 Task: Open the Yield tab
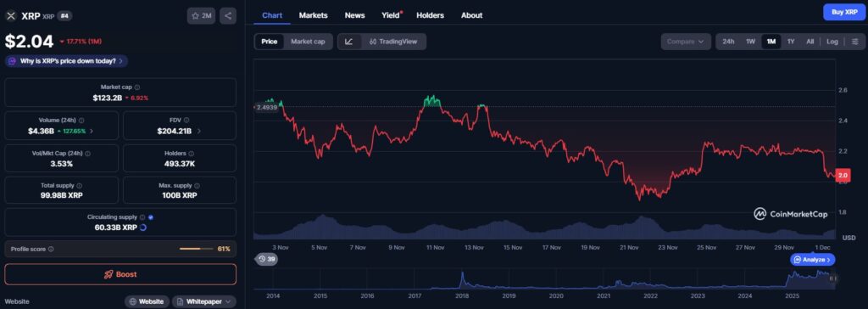[391, 15]
